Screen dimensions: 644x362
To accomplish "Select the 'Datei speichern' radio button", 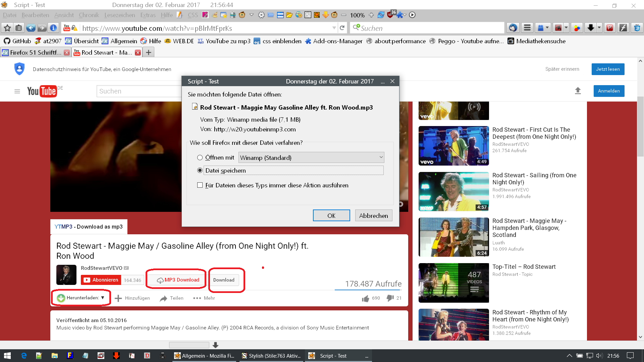I will pyautogui.click(x=200, y=171).
